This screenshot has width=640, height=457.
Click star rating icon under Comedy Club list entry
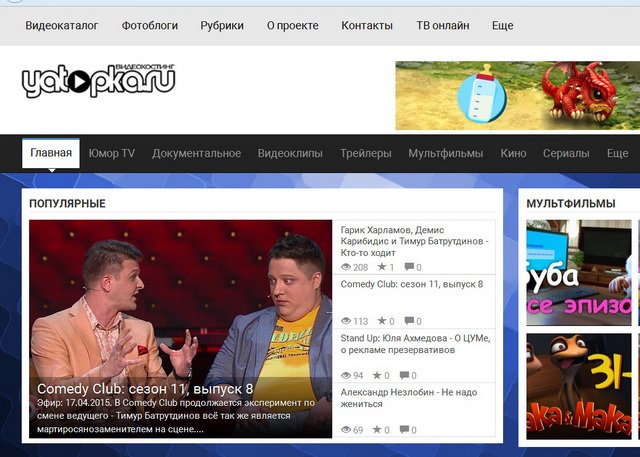click(x=382, y=320)
